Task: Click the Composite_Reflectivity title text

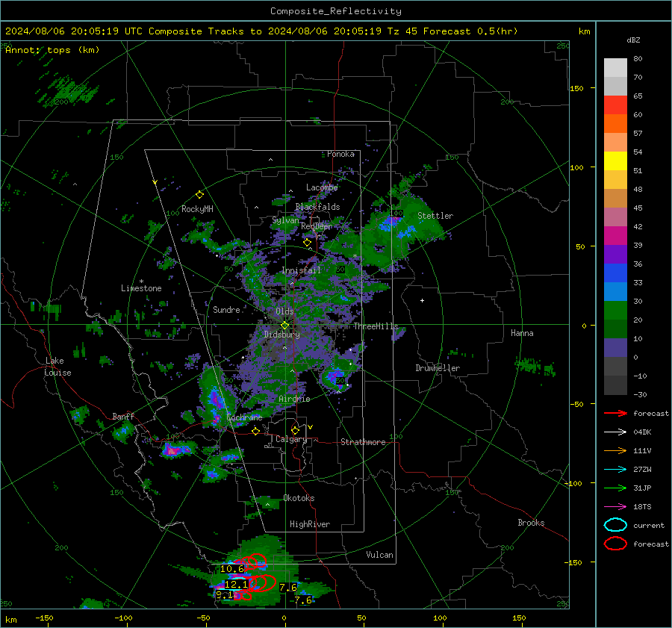Action: point(336,11)
